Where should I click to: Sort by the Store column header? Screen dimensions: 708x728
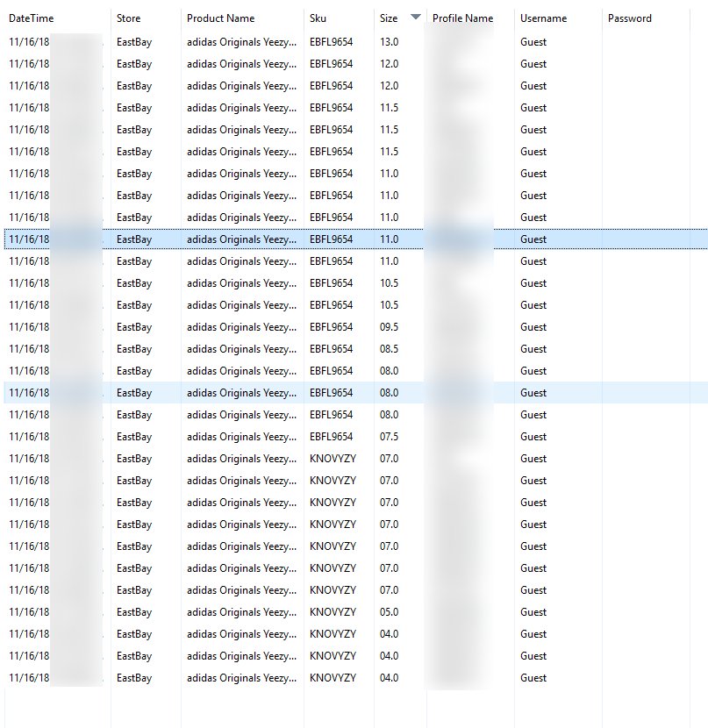pos(128,18)
